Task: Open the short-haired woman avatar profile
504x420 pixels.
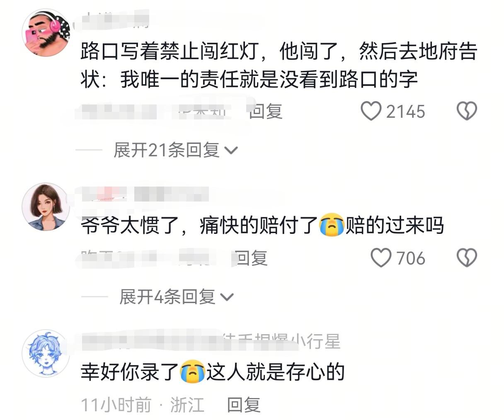Action: (46, 206)
